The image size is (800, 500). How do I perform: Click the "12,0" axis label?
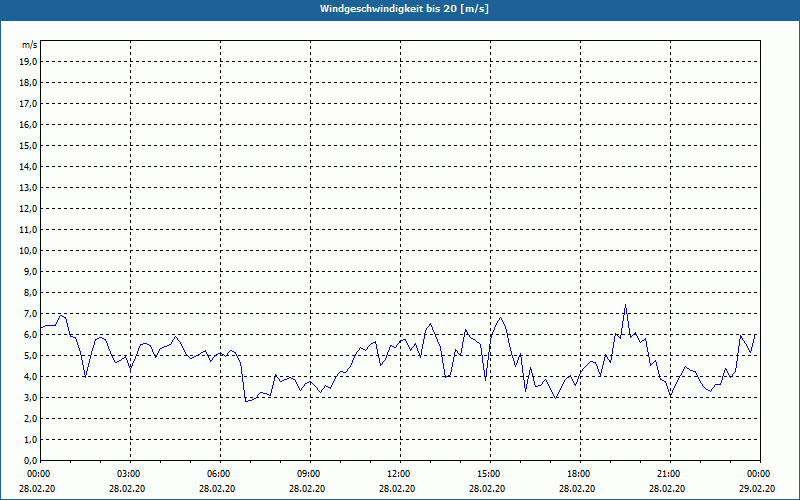pos(29,209)
